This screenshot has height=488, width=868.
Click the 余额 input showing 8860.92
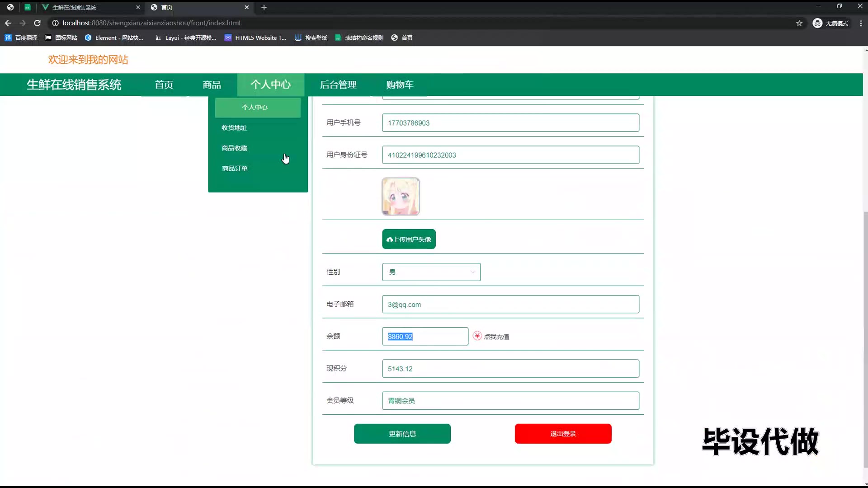pyautogui.click(x=425, y=337)
